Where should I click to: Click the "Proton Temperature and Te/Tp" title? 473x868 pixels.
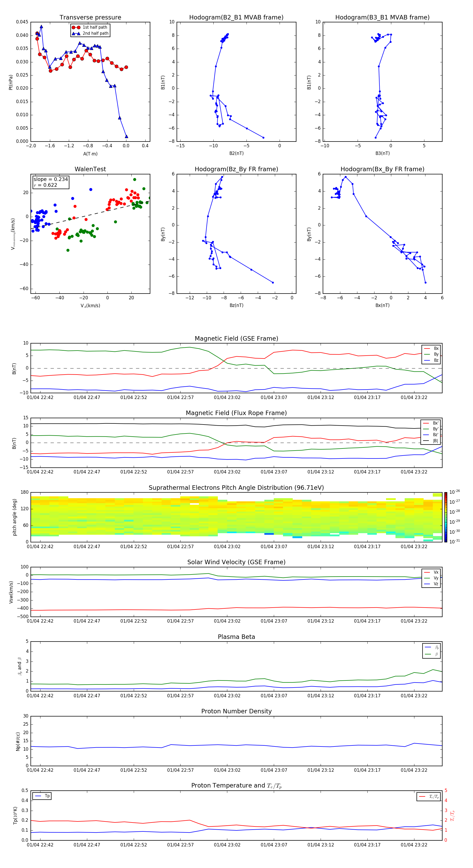point(236,786)
